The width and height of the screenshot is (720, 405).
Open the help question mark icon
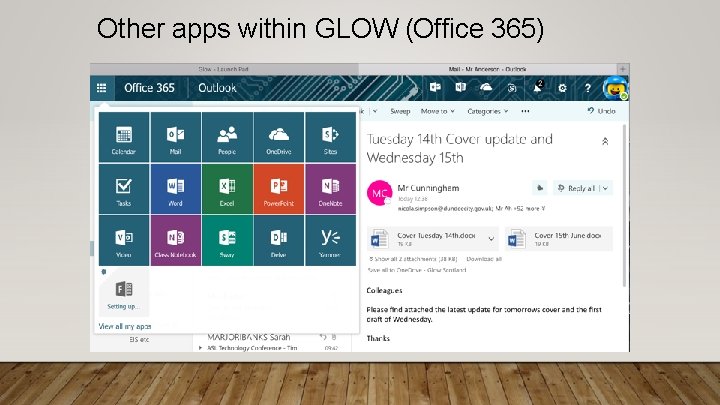pos(588,88)
